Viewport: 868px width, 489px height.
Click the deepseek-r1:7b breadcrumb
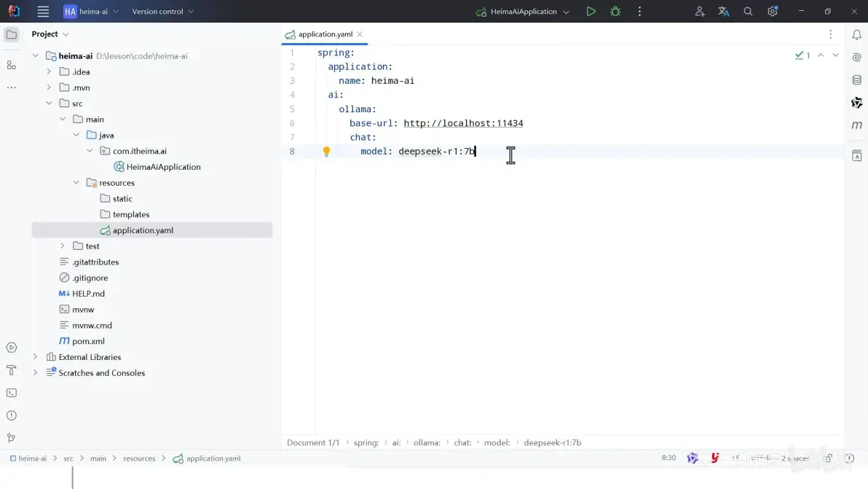click(x=552, y=442)
